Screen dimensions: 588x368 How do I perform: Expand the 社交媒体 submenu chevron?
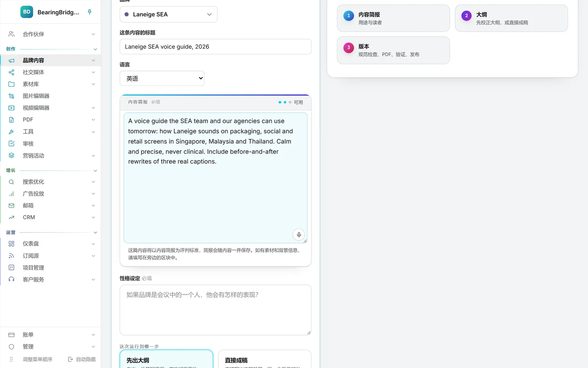coord(93,72)
